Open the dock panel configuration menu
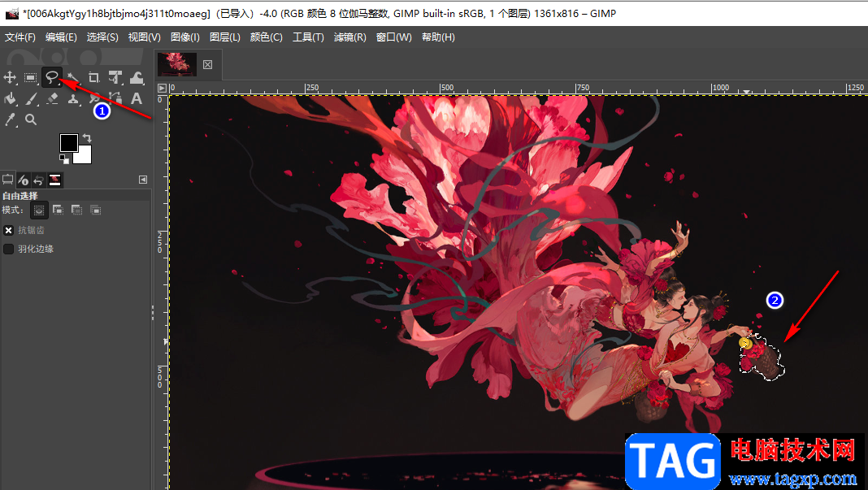This screenshot has height=490, width=868. (x=143, y=180)
